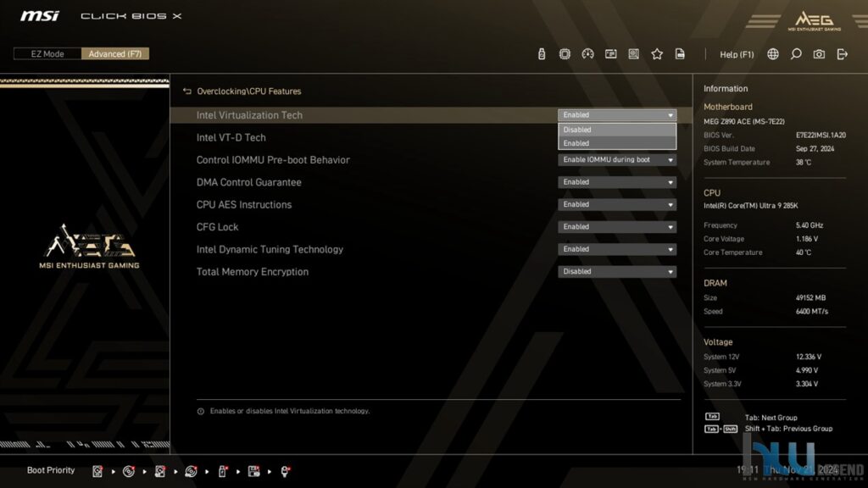
Task: Open the Total Memory Encryption dropdown
Action: [x=617, y=272]
